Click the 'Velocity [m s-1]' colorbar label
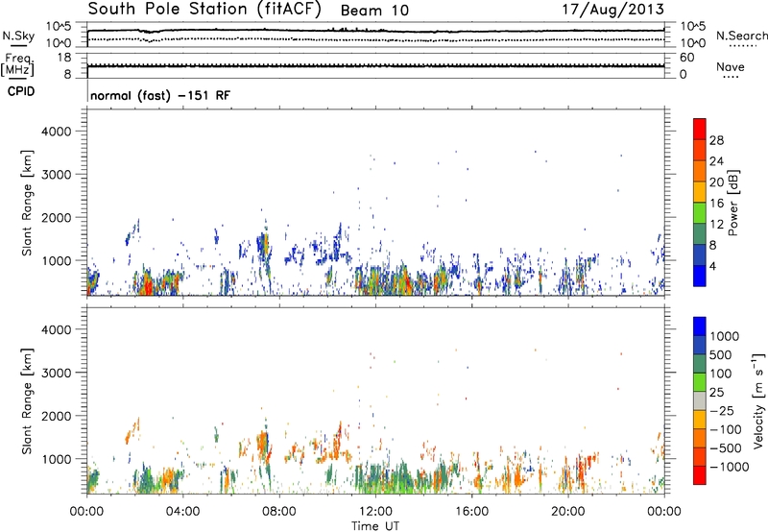The height and width of the screenshot is (532, 768). coord(758,400)
